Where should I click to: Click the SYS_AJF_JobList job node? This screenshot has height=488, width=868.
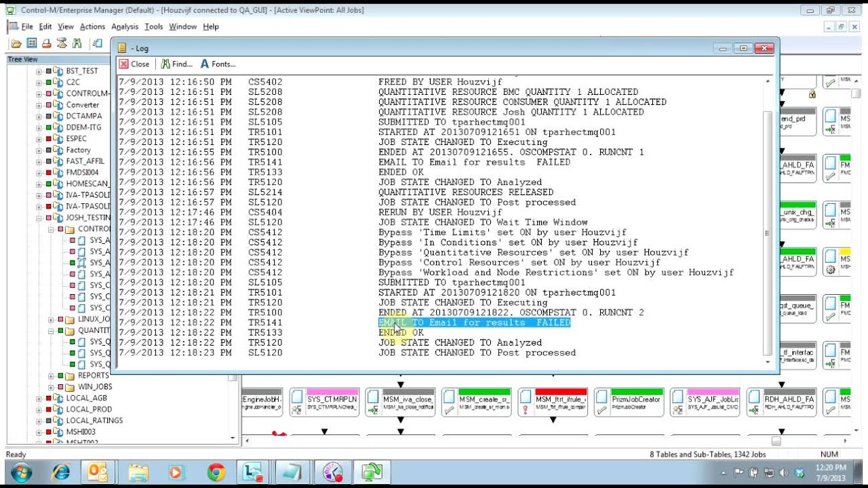point(705,402)
